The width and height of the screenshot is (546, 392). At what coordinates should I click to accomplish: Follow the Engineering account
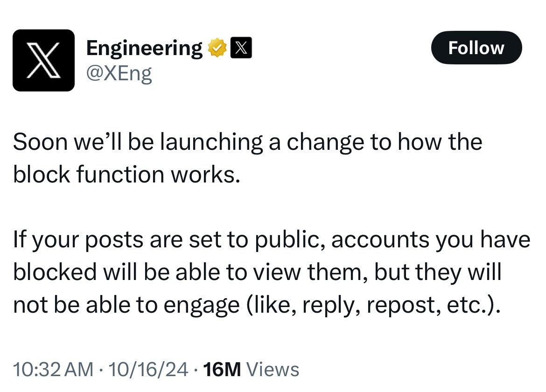[x=476, y=48]
